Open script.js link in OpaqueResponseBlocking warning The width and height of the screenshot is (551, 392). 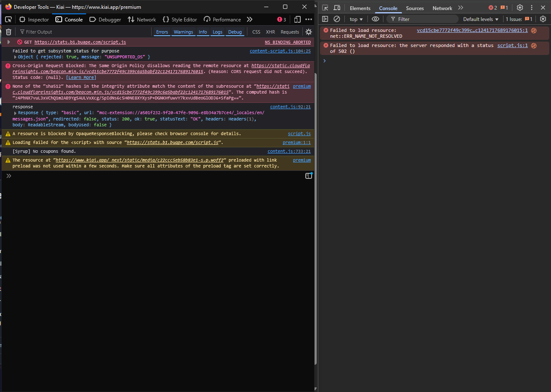pyautogui.click(x=299, y=133)
